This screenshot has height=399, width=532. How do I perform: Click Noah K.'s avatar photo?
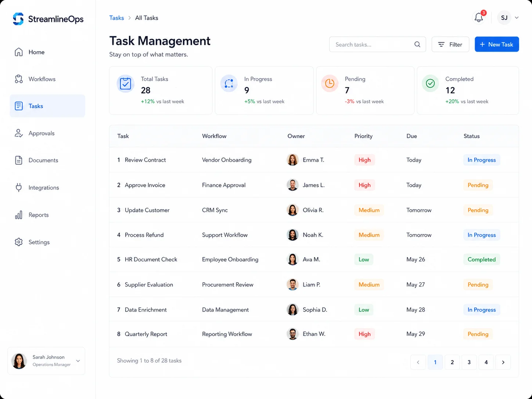[292, 235]
